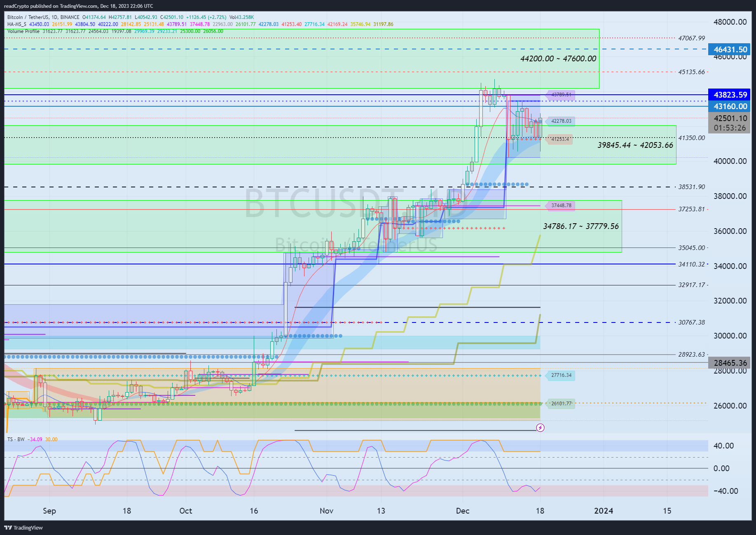The height and width of the screenshot is (535, 756).
Task: Select the 46431.50 blue price label
Action: point(730,49)
